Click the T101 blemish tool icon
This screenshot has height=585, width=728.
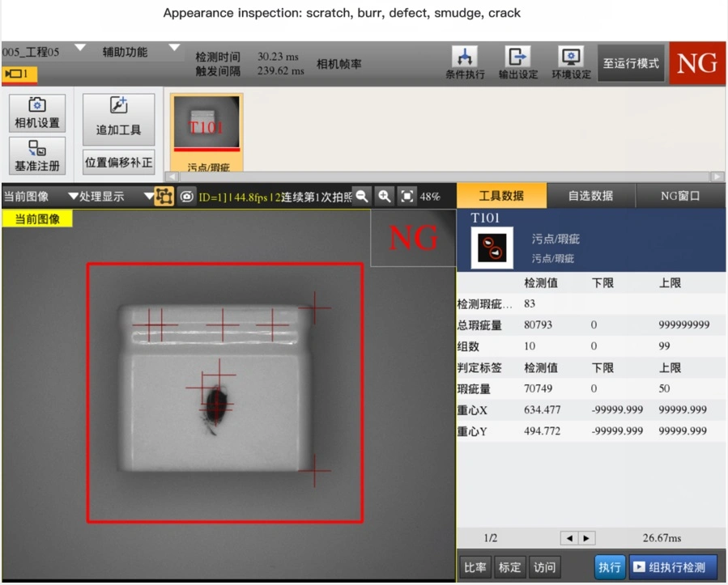point(492,248)
